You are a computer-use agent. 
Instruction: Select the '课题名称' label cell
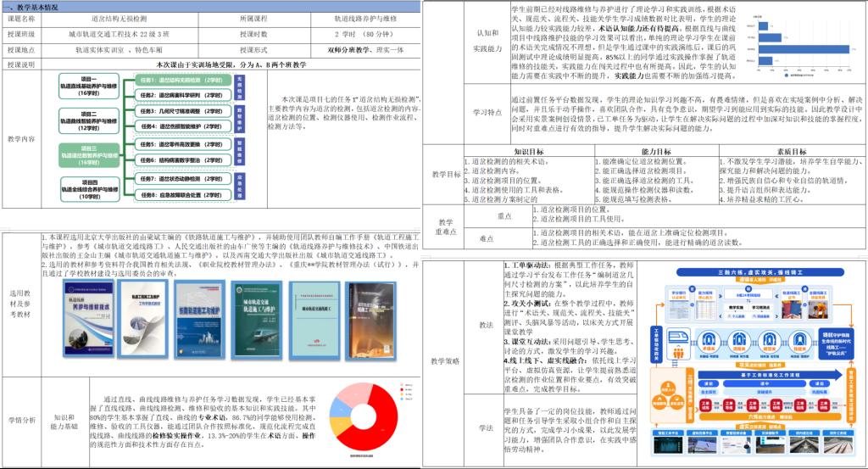21,19
